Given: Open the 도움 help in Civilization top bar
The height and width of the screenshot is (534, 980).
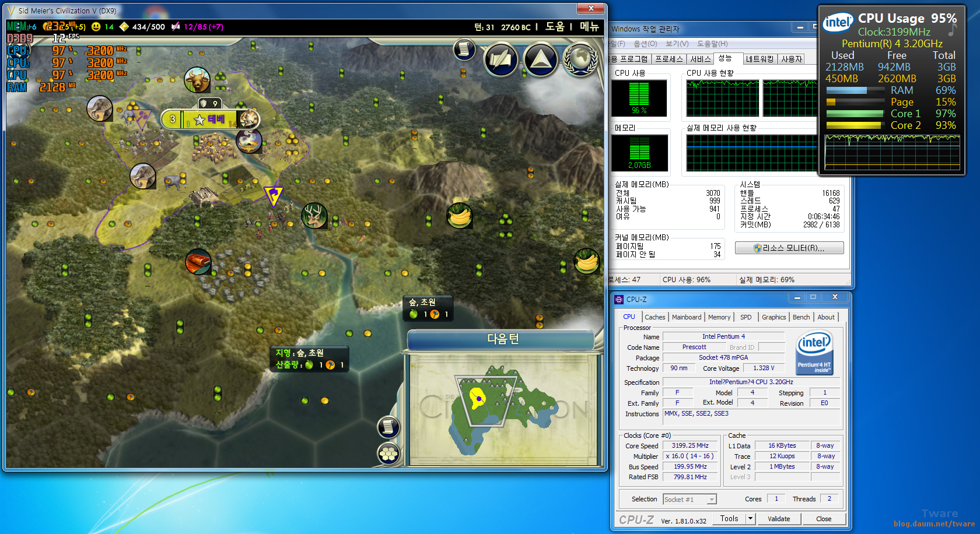Looking at the screenshot, I should [x=555, y=26].
